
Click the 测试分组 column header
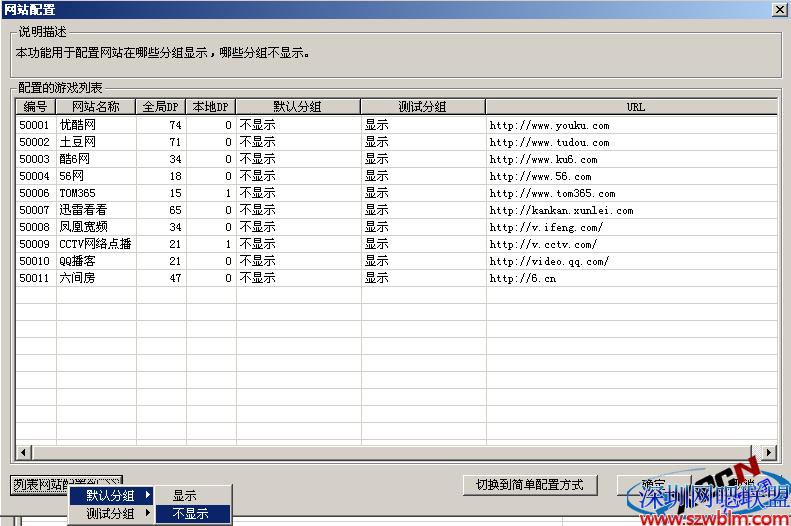423,107
